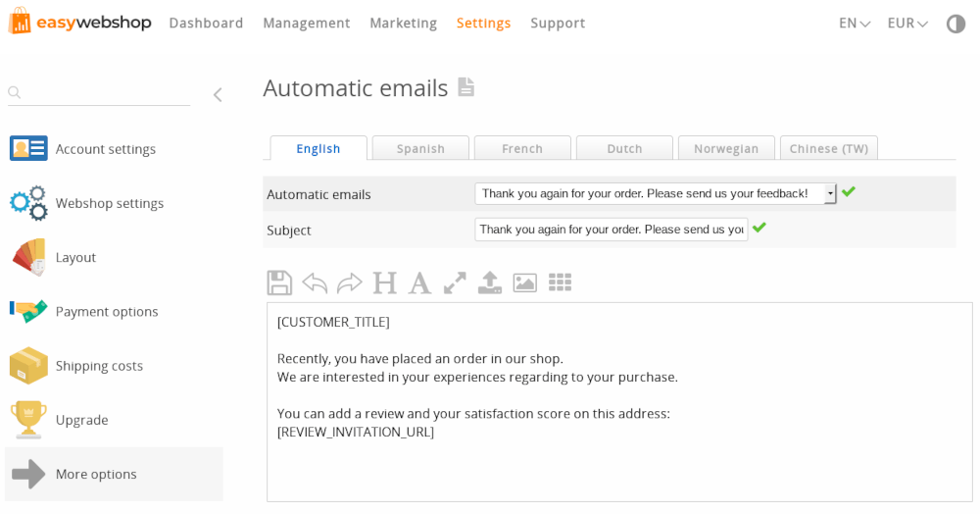Expand the EN language selector
The height and width of the screenshot is (514, 980).
(855, 24)
